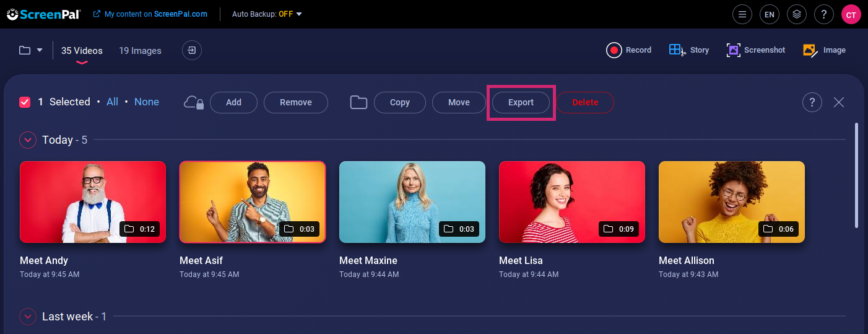
Task: Click the Export button
Action: tap(521, 102)
